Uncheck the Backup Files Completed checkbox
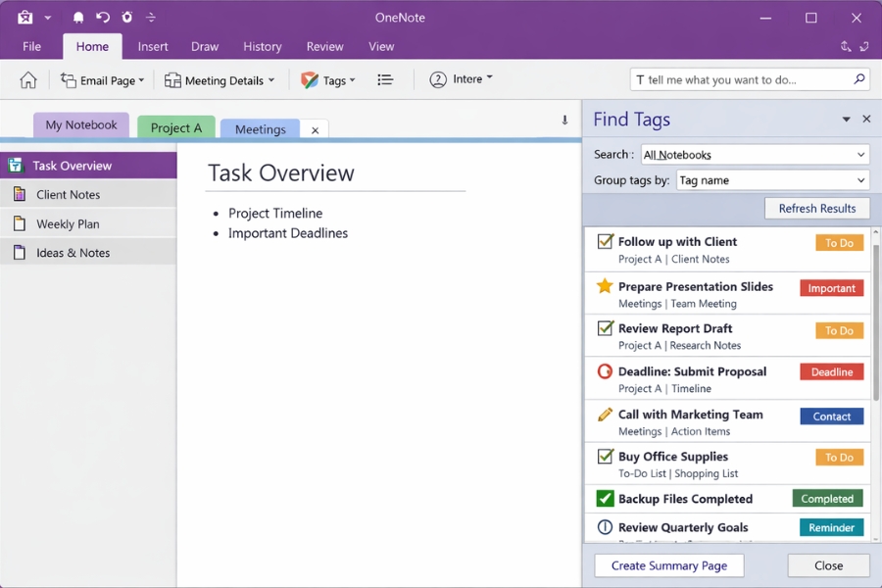882x588 pixels. coord(605,499)
